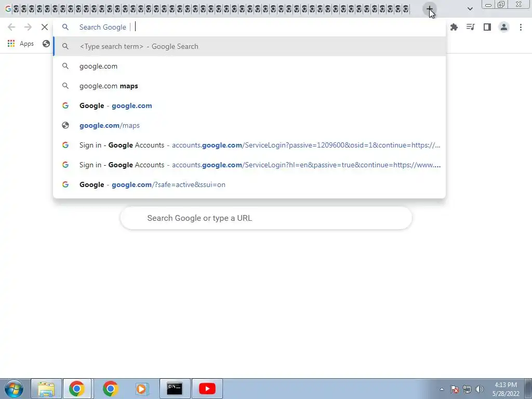532x399 pixels.
Task: Click the first Google tab
Action: point(8,9)
